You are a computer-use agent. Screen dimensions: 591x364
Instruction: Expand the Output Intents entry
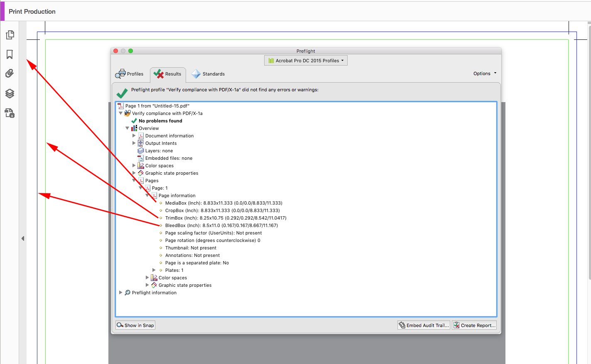pyautogui.click(x=134, y=143)
